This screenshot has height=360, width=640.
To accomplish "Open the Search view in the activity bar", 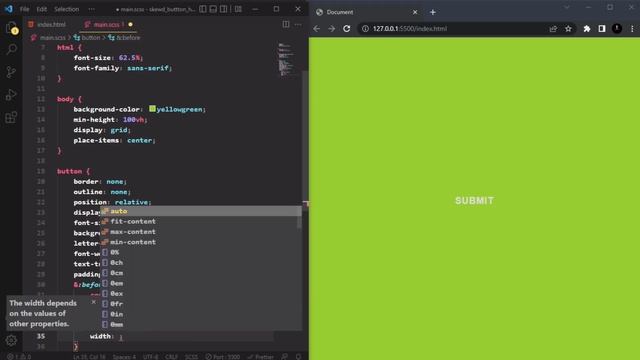I will tap(11, 50).
